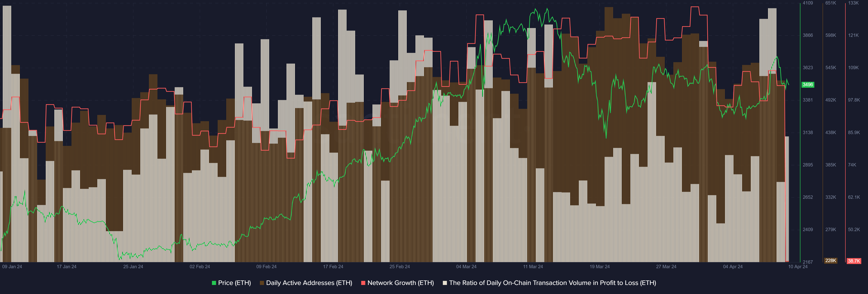
Task: Click the 438K active addresses axis label
Action: click(831, 133)
